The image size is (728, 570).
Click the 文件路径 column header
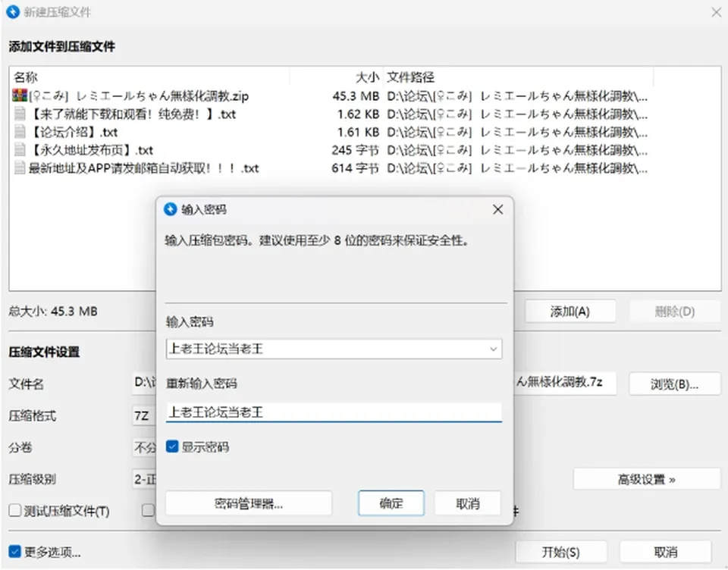(x=410, y=77)
